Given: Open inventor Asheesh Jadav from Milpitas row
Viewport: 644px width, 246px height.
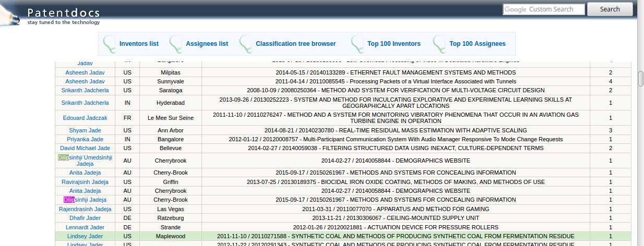Looking at the screenshot, I should point(85,72).
